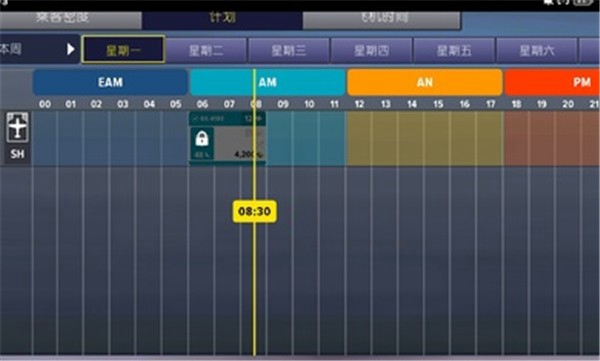Switch to the 星期三 day tab
Viewport: 600px width, 361px height.
(289, 50)
